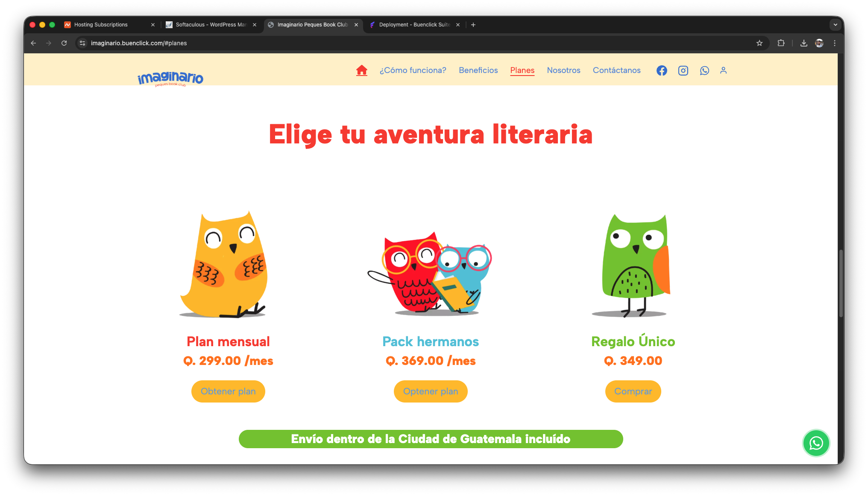868x496 pixels.
Task: Reload the page
Action: tap(64, 43)
